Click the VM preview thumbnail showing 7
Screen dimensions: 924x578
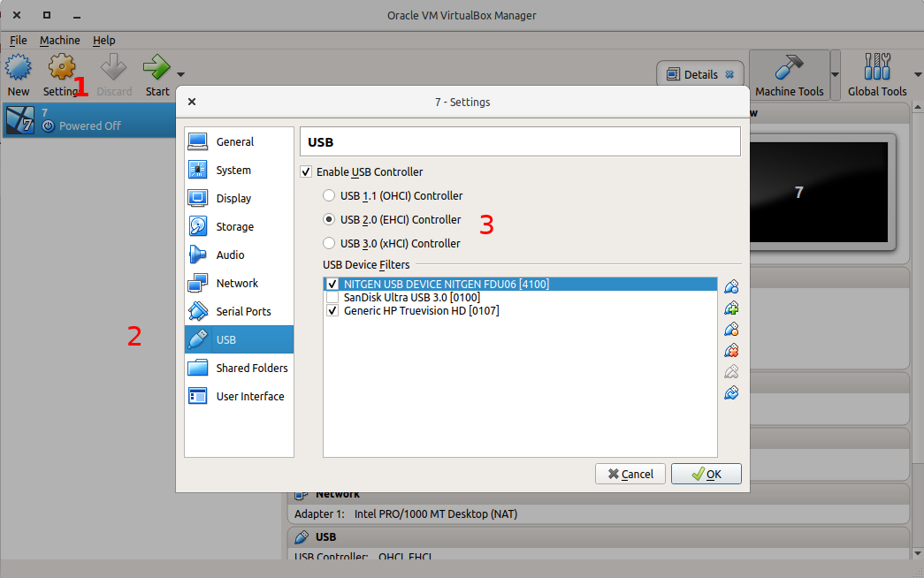819,192
